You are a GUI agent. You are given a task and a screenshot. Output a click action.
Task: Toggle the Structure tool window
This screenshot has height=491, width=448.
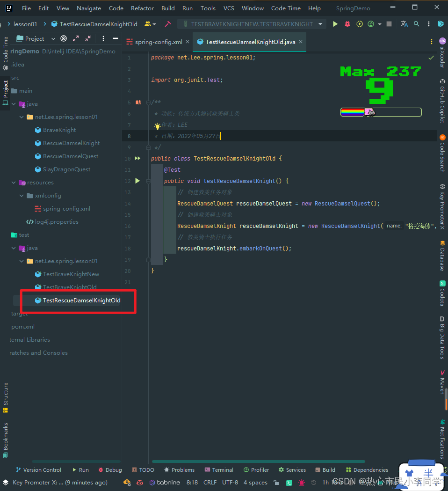click(5, 398)
